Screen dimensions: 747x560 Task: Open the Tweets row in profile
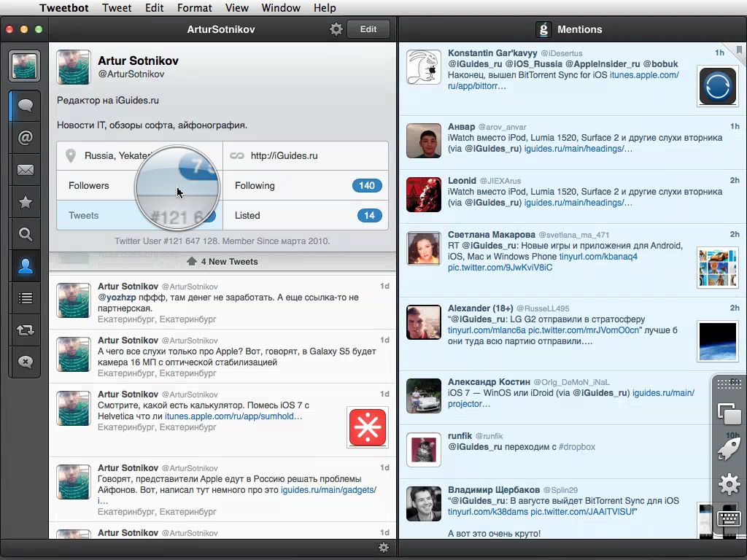pyautogui.click(x=139, y=215)
